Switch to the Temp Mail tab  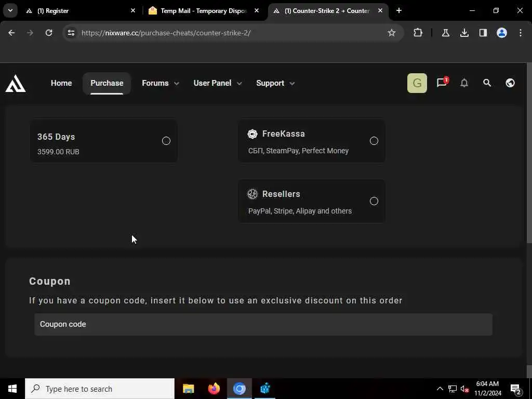[204, 11]
